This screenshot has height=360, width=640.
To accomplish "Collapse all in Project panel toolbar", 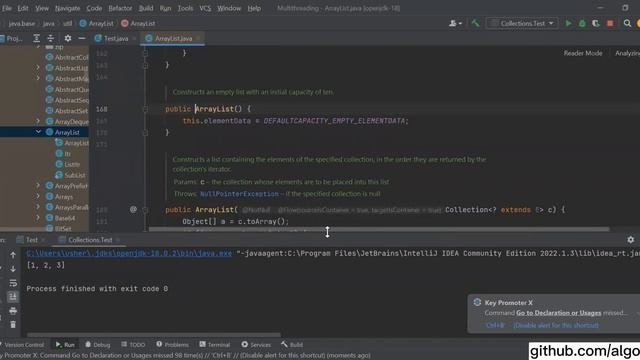I will tap(51, 38).
